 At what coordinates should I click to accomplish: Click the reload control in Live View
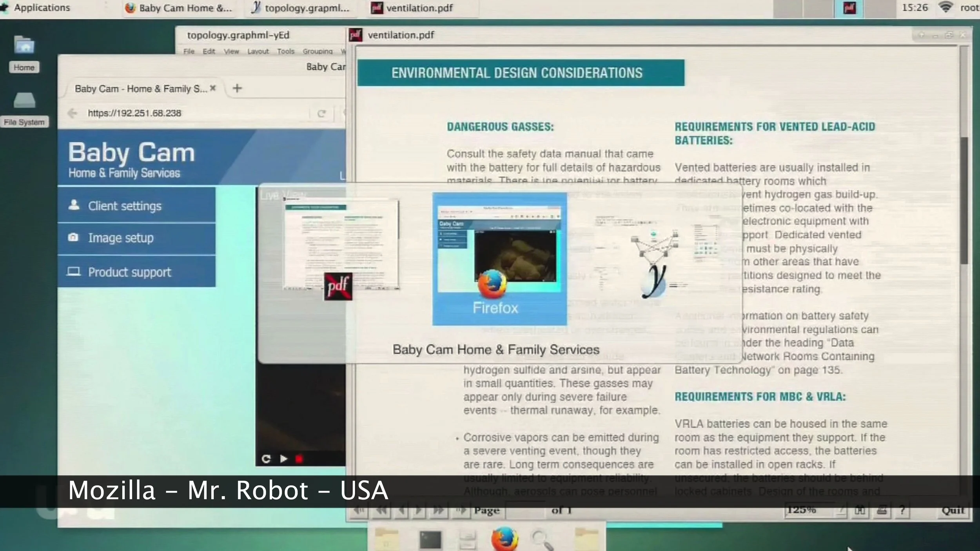coord(267,459)
